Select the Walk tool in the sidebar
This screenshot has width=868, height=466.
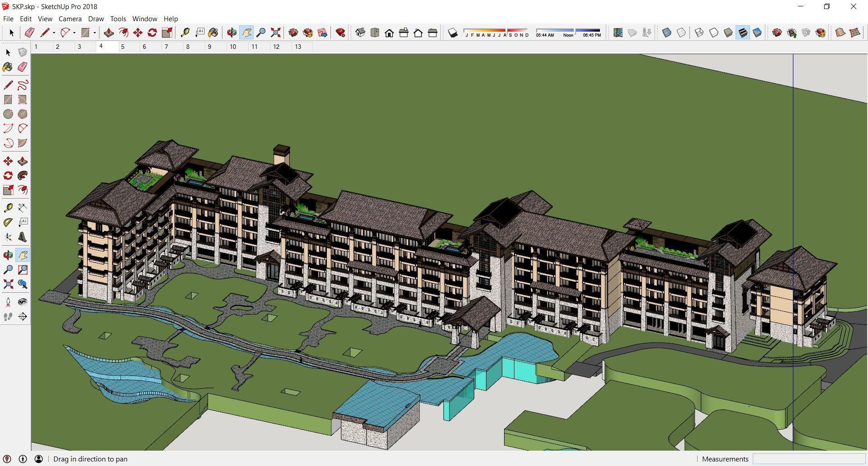tap(8, 317)
